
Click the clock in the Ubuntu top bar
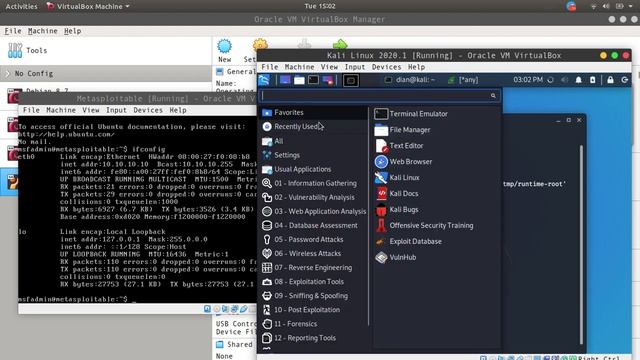[320, 6]
